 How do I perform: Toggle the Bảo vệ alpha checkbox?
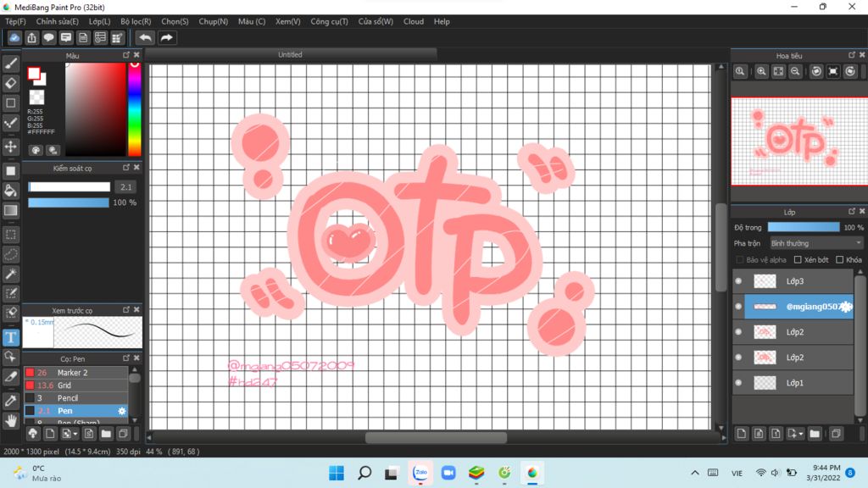[x=739, y=259]
